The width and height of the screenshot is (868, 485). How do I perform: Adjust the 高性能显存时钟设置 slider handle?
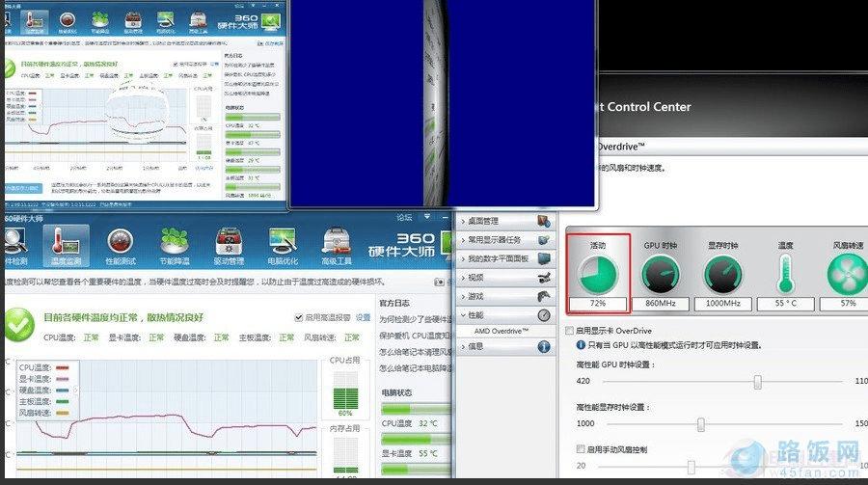pyautogui.click(x=701, y=424)
